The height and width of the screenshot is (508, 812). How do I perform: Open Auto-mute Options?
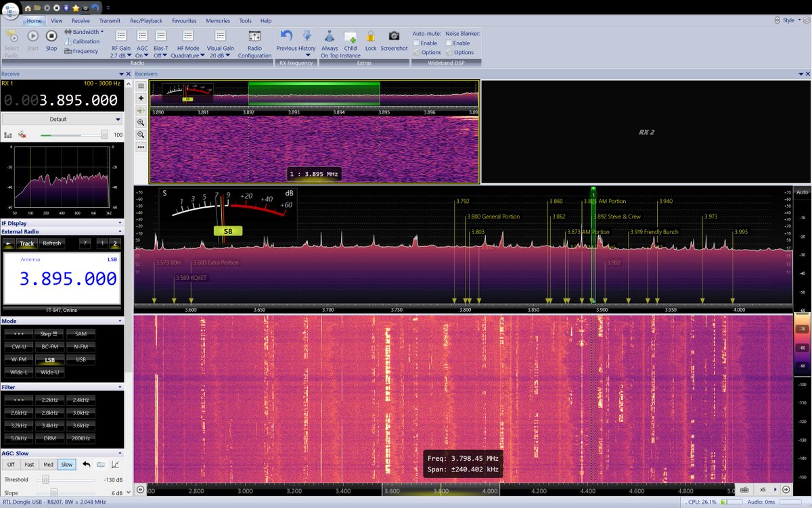(426, 52)
